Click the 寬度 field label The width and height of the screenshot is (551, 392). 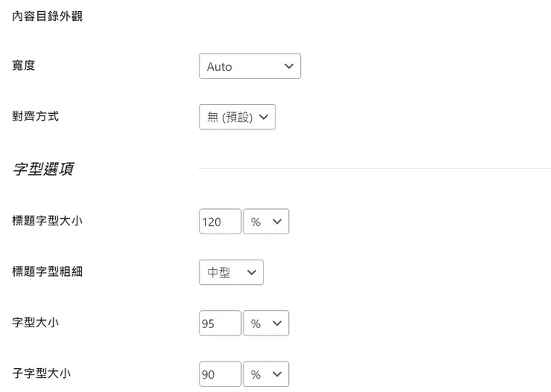click(24, 65)
